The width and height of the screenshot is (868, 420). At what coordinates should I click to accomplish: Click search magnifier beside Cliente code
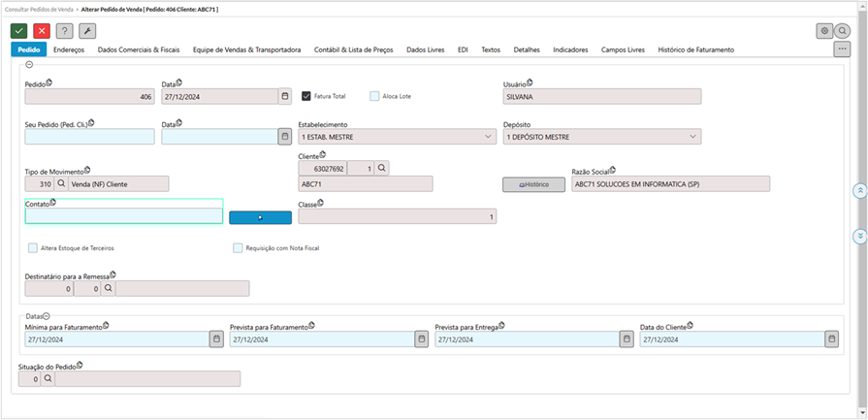pyautogui.click(x=382, y=168)
